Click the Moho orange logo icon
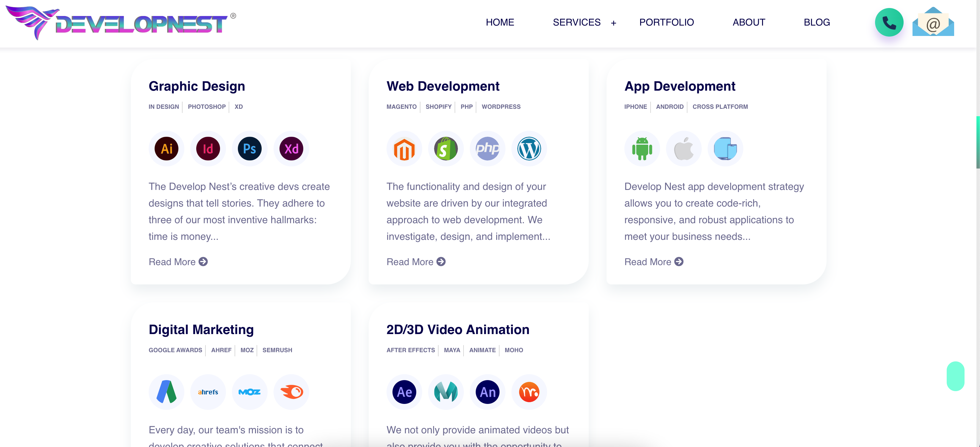 pyautogui.click(x=529, y=392)
